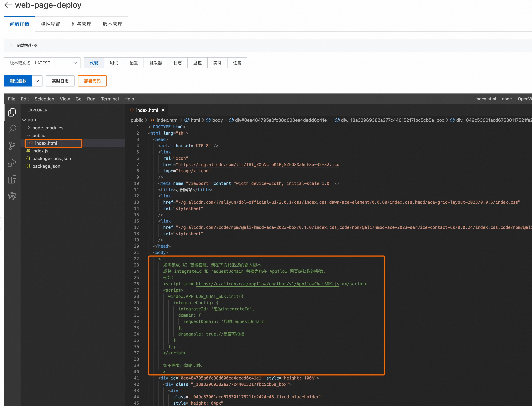532x406 pixels.
Task: Click the 部署代码 button
Action: (x=92, y=81)
